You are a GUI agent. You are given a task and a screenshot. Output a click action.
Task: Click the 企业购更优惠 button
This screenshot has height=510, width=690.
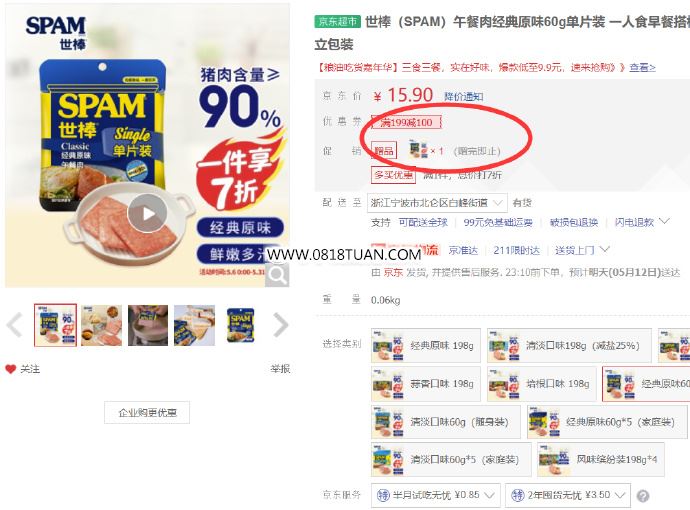pos(147,413)
